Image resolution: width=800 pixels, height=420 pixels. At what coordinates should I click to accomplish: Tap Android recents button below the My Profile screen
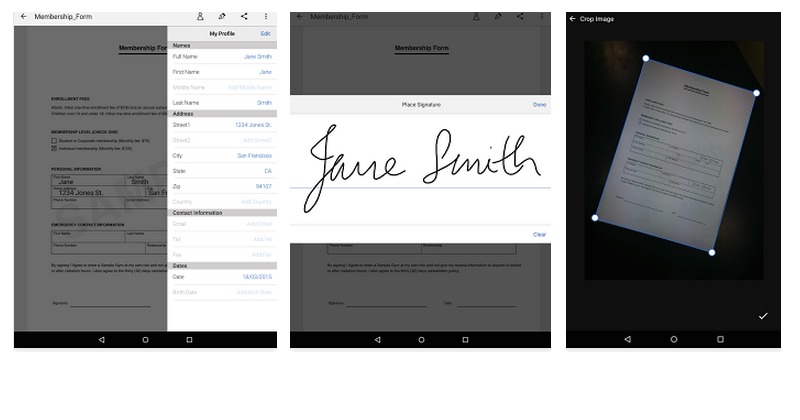[x=189, y=339]
